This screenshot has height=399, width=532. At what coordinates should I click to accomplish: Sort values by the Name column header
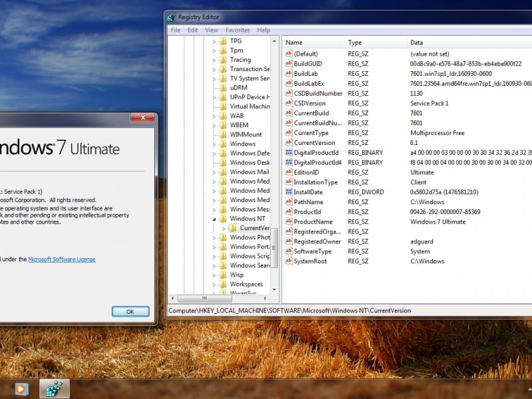pyautogui.click(x=314, y=43)
